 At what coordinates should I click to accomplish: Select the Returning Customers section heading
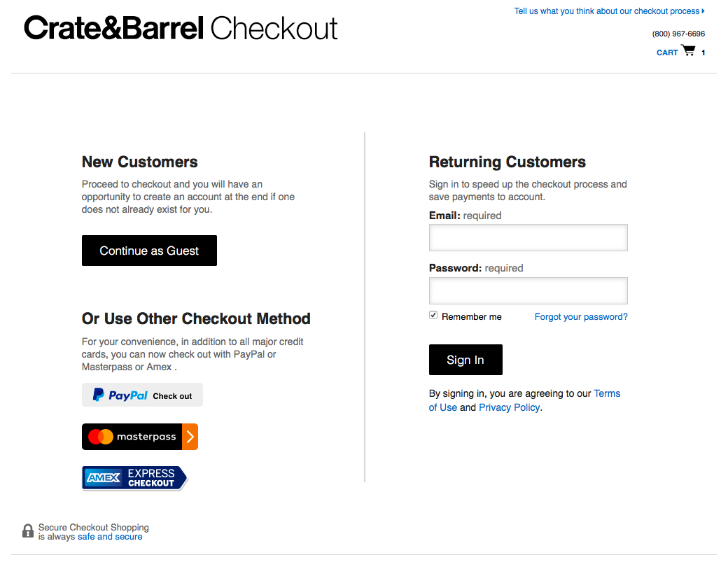pyautogui.click(x=507, y=162)
